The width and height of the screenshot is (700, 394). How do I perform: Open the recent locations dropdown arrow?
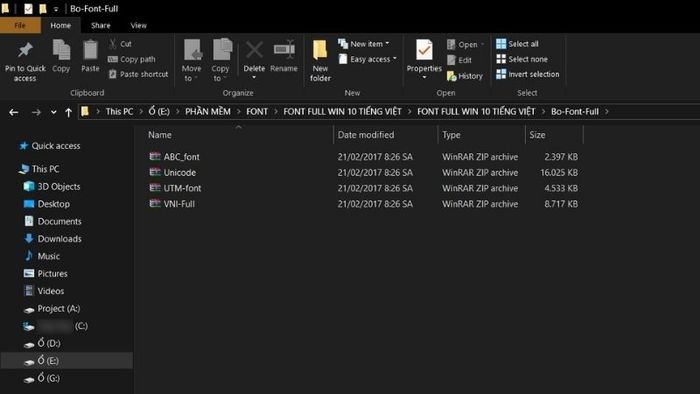click(54, 112)
